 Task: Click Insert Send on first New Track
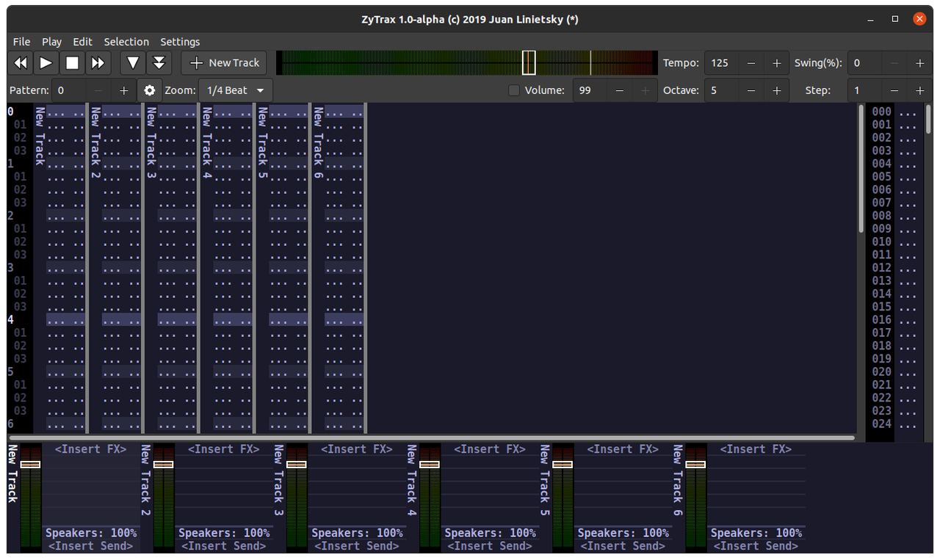tap(90, 546)
